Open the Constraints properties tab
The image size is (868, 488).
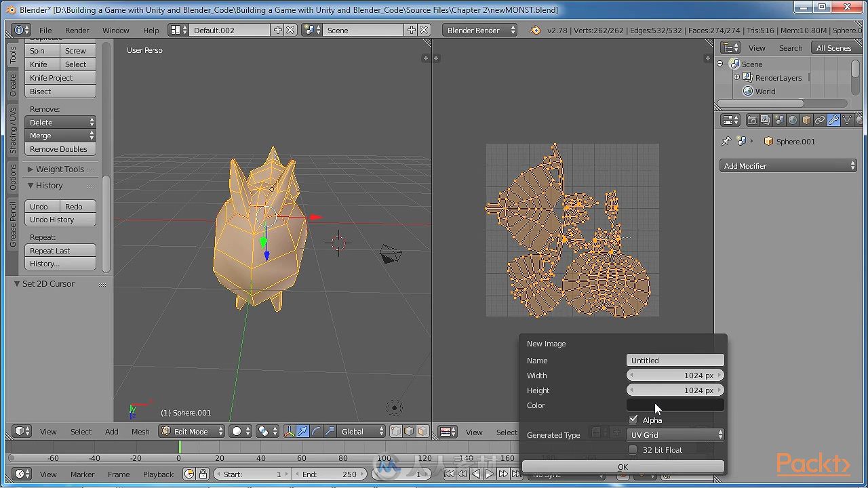click(x=820, y=120)
